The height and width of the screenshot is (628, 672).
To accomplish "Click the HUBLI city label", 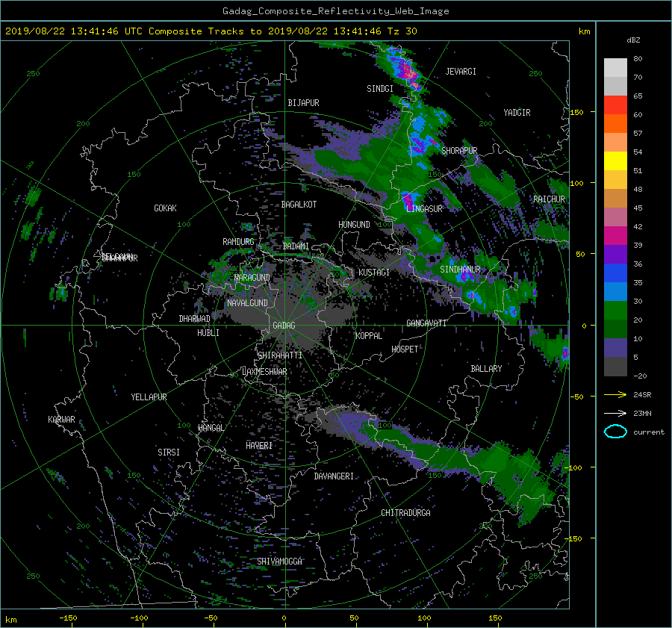I will tap(208, 333).
